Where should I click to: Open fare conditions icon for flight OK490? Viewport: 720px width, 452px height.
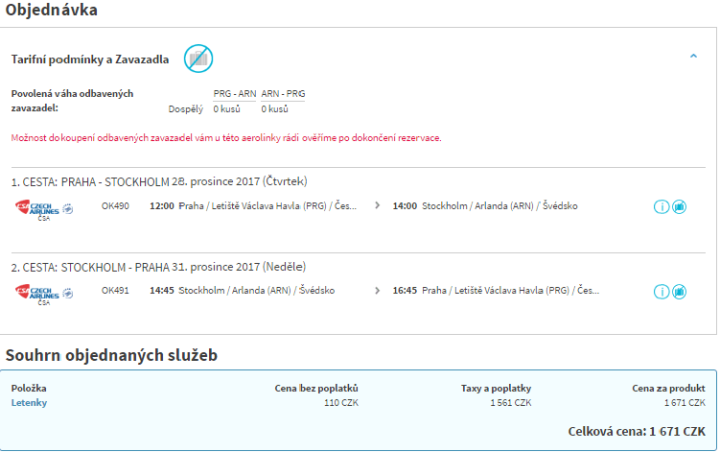(679, 207)
